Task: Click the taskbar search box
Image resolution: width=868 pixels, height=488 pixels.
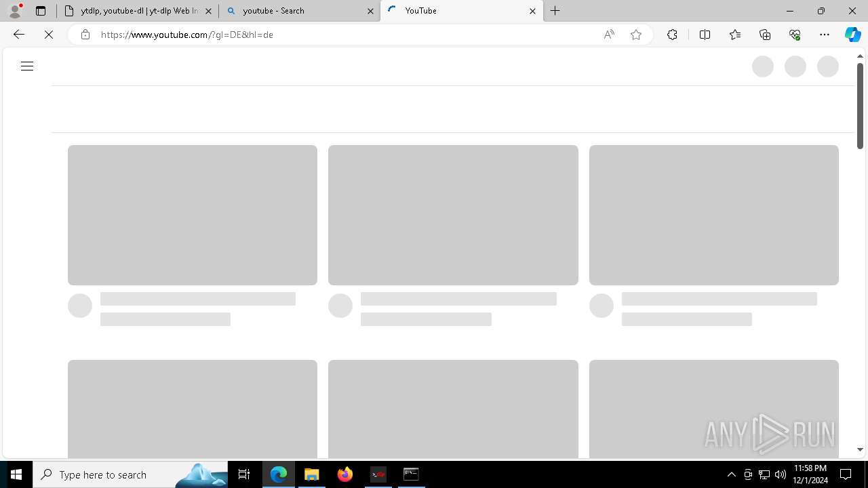Action: click(x=130, y=474)
